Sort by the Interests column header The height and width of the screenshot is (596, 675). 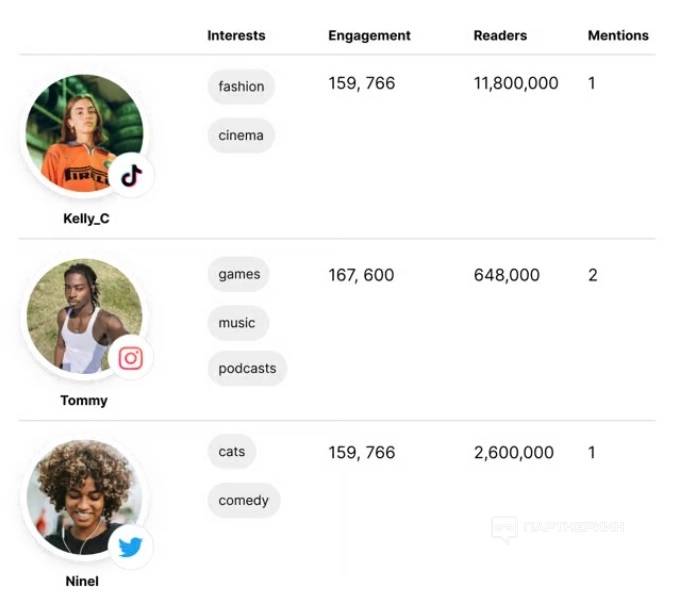click(236, 35)
